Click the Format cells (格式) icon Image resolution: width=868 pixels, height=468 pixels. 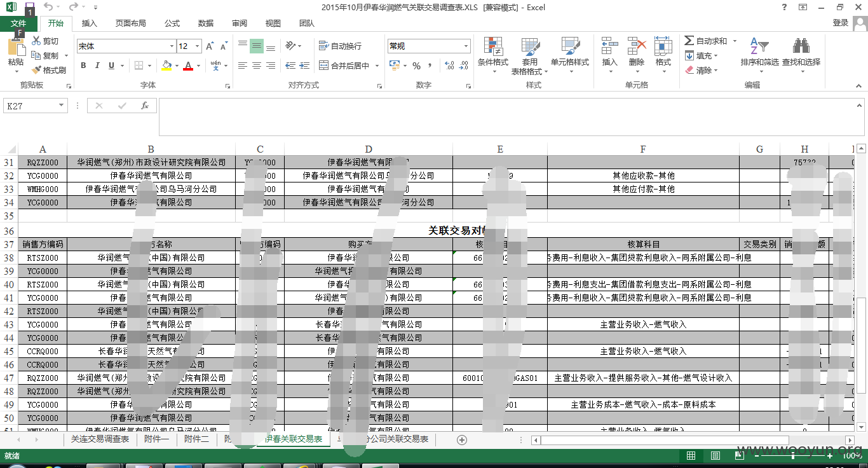click(x=663, y=46)
